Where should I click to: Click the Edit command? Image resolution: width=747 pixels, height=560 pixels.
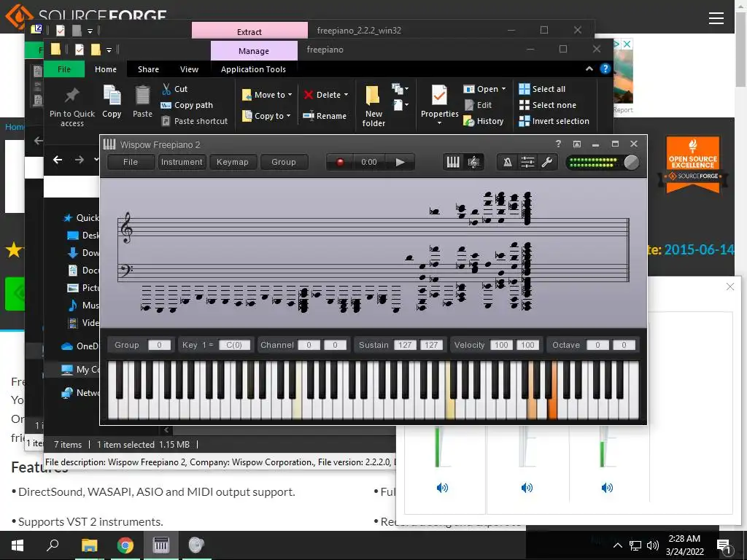coord(479,105)
